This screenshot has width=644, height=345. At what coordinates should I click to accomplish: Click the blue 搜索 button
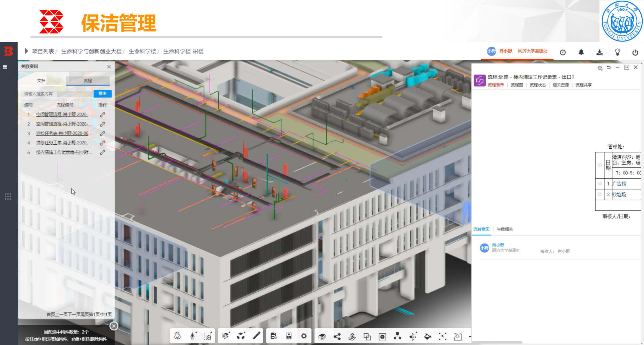pyautogui.click(x=102, y=94)
